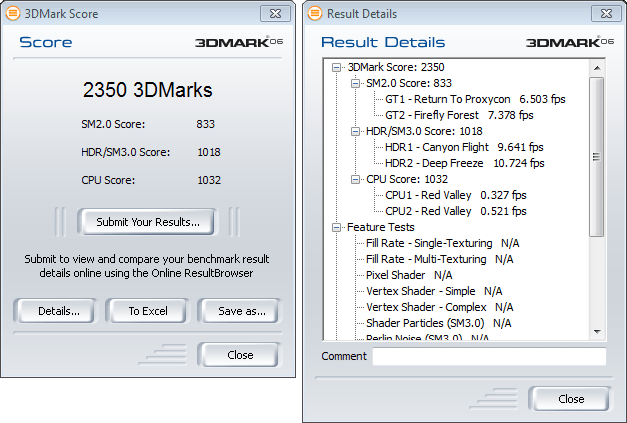Click the Result Details window title icon

click(315, 13)
